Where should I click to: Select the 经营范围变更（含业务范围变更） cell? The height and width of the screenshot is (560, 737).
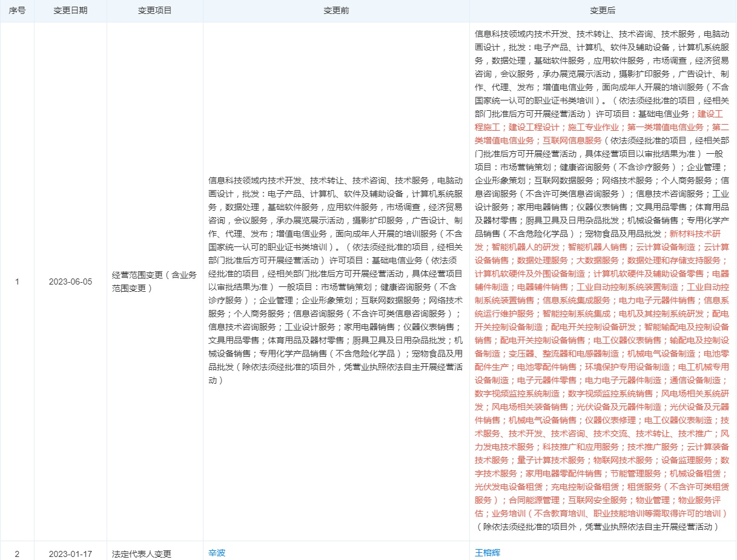[x=154, y=282]
